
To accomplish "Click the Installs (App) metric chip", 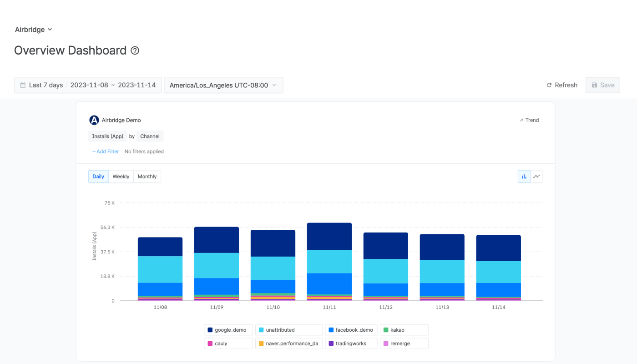I will click(x=108, y=136).
